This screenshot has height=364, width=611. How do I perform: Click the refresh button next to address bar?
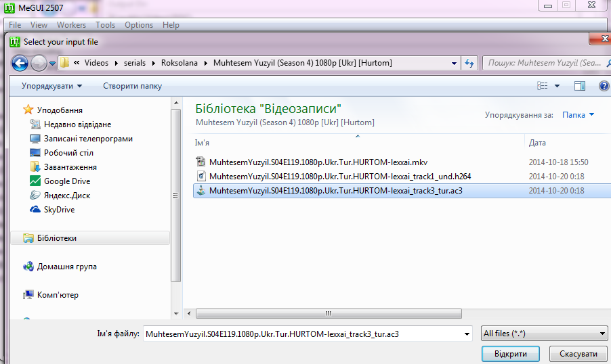469,63
